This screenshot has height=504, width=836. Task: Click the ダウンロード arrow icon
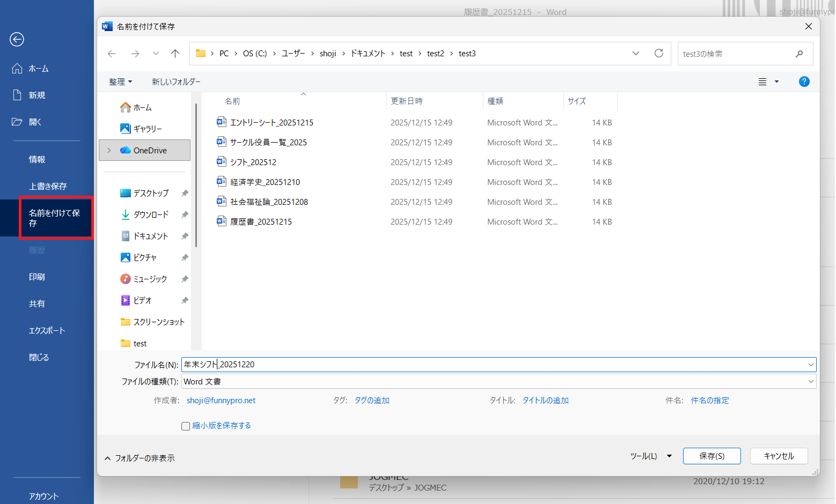click(x=126, y=214)
